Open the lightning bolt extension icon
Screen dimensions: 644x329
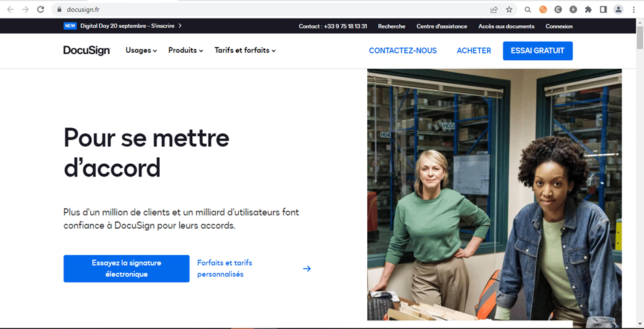573,9
